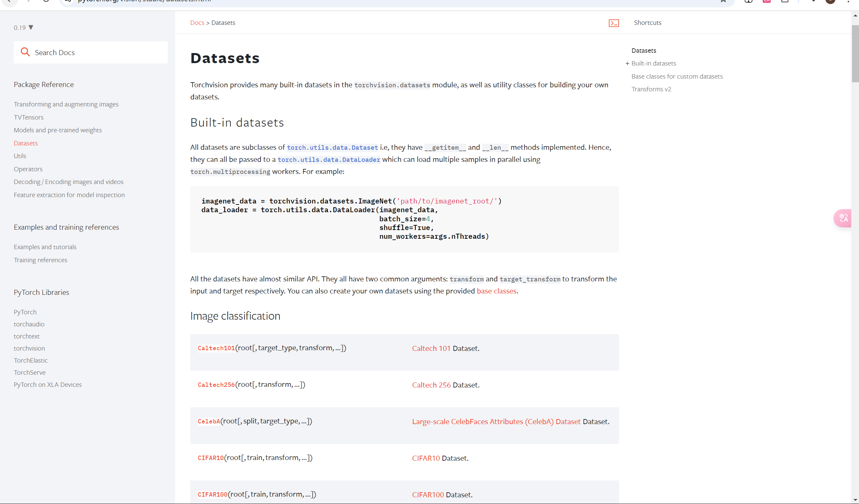Open the 0.19 version dropdown

[23, 28]
